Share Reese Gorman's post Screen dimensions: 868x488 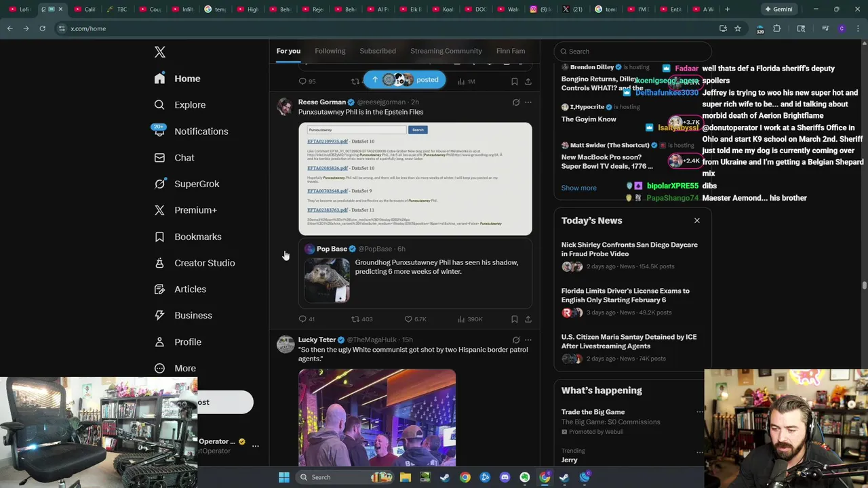[528, 319]
